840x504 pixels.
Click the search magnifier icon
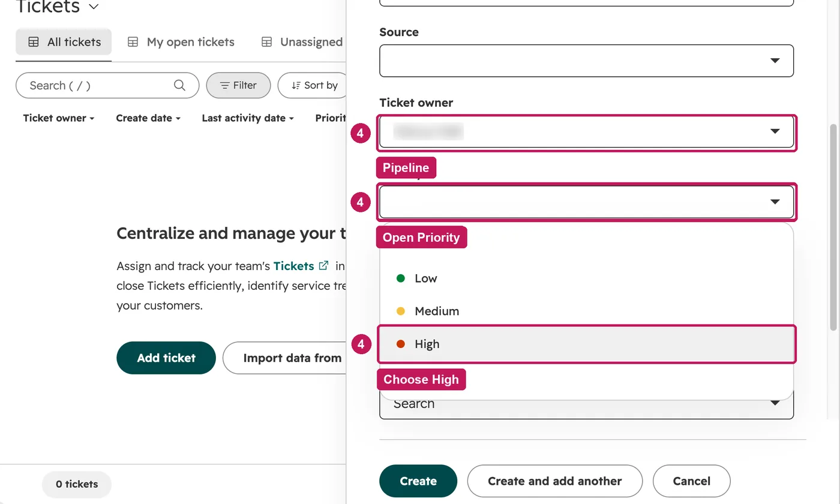179,85
